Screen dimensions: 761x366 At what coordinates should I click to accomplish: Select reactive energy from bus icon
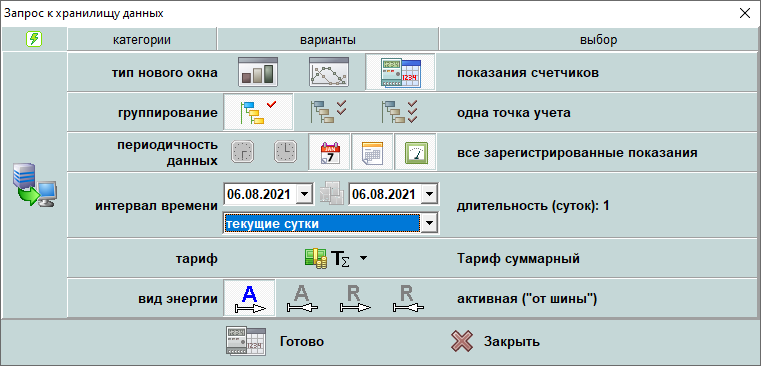tap(355, 298)
